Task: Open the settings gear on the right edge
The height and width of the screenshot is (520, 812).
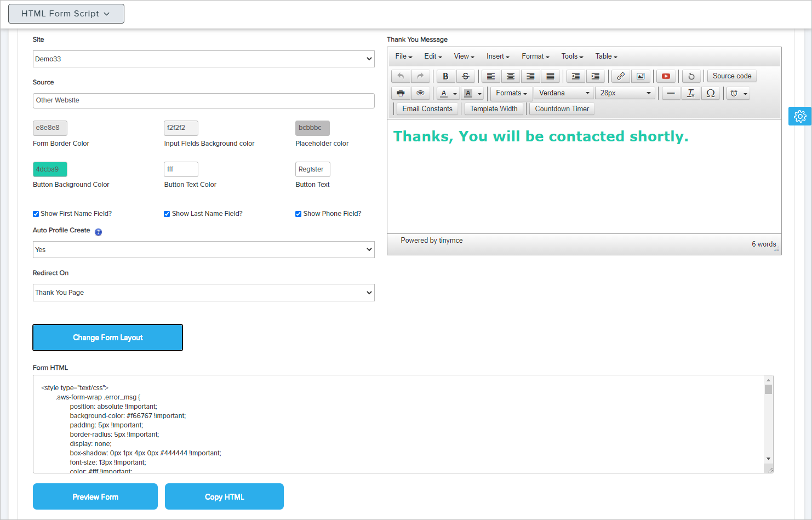Action: click(799, 116)
